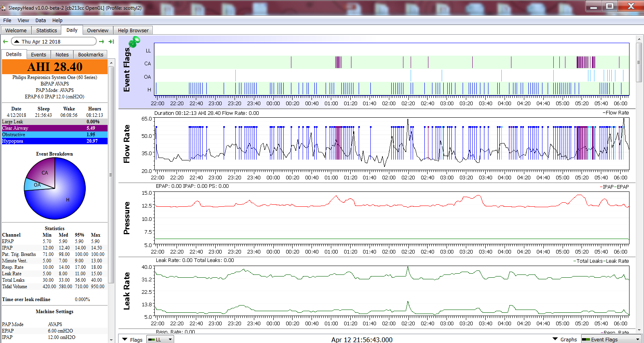644x343 pixels.
Task: Click scroll-up arrow of graph area
Action: 639,39
